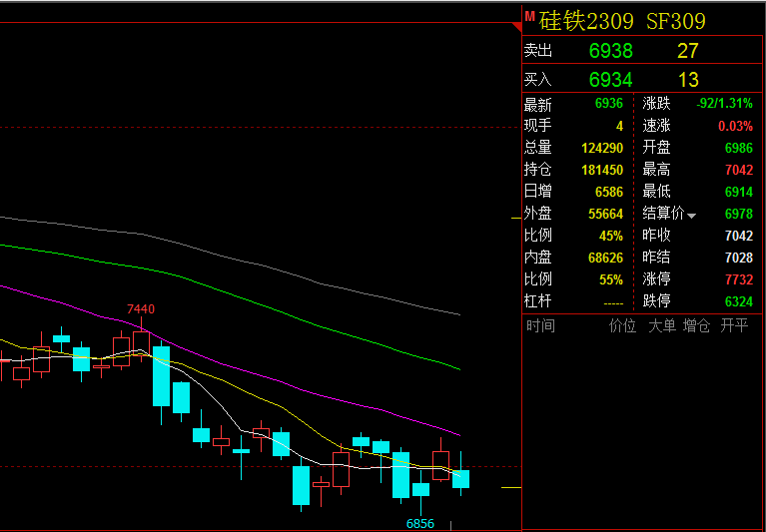Select the 昨结 value 7028
Viewport: 766px width, 532px height.
(x=739, y=258)
